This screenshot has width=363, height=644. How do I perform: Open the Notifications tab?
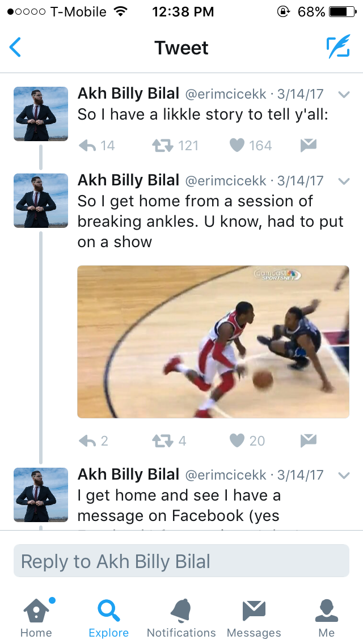(181, 617)
